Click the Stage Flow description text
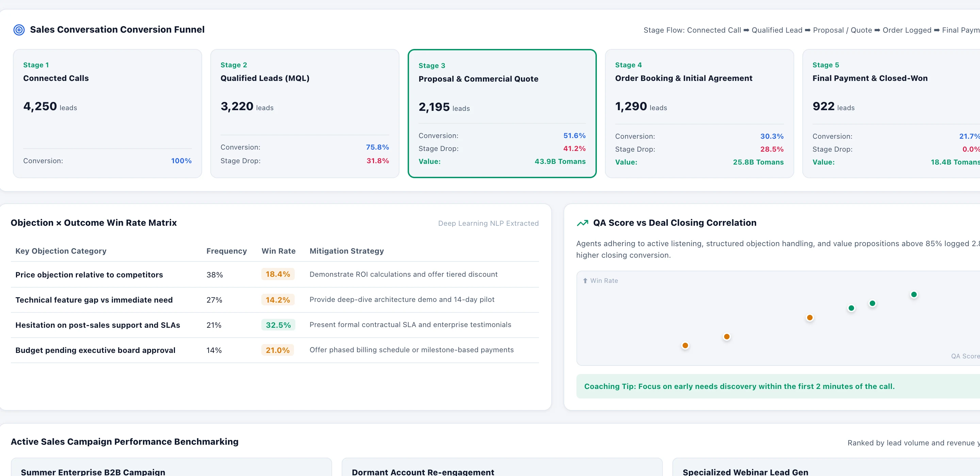 pos(812,30)
